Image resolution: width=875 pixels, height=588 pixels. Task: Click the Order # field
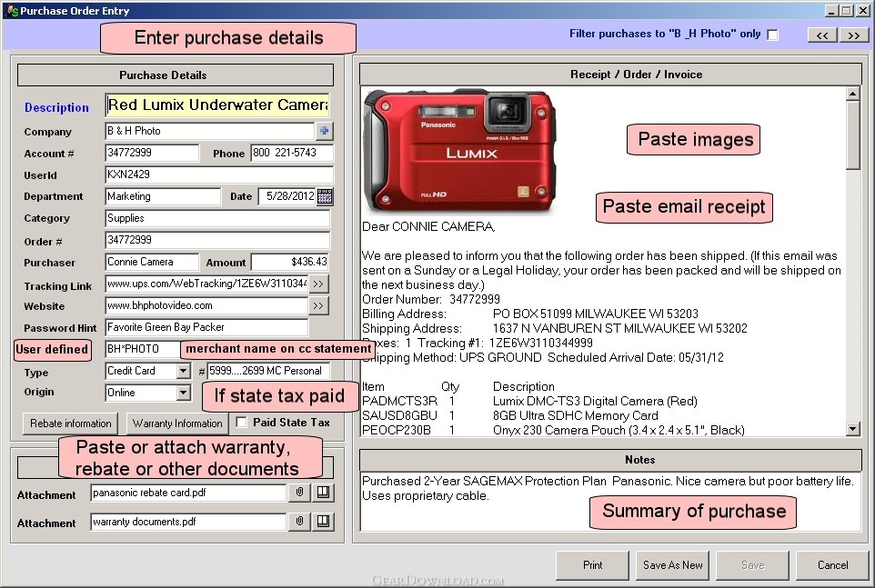pos(217,240)
